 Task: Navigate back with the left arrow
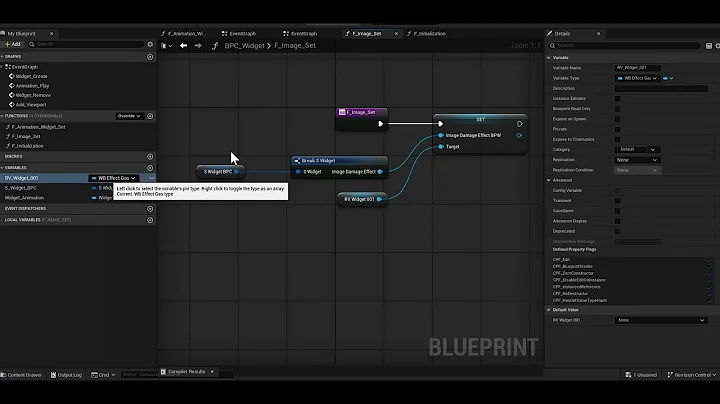click(x=183, y=46)
